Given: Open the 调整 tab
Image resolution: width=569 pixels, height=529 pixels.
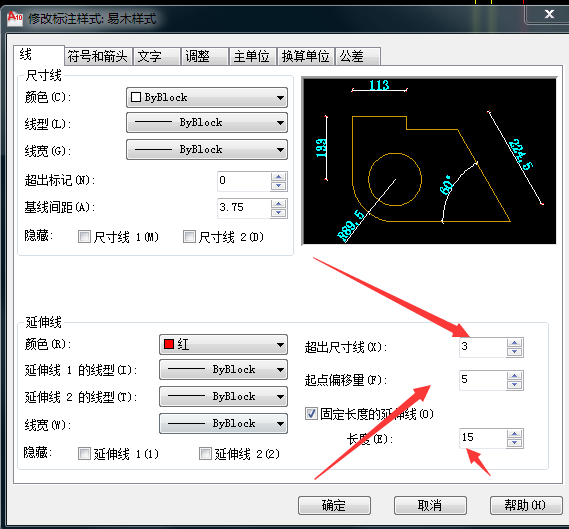Looking at the screenshot, I should point(205,57).
